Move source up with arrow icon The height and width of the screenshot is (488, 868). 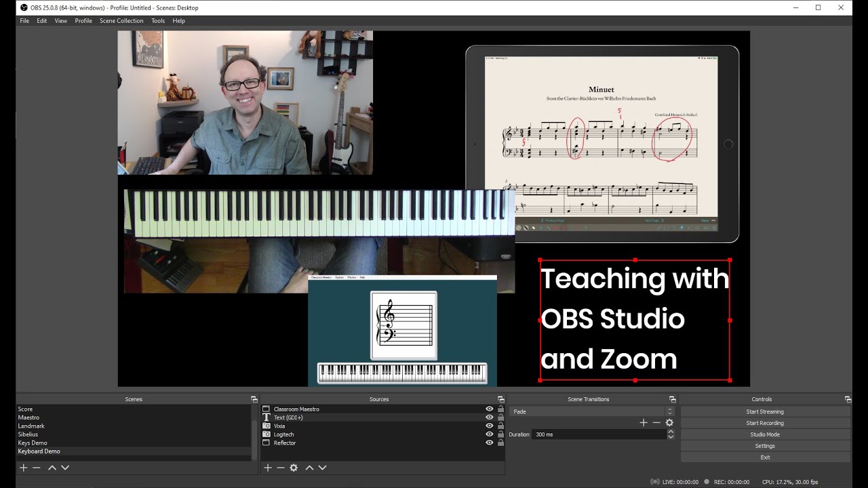pyautogui.click(x=309, y=468)
